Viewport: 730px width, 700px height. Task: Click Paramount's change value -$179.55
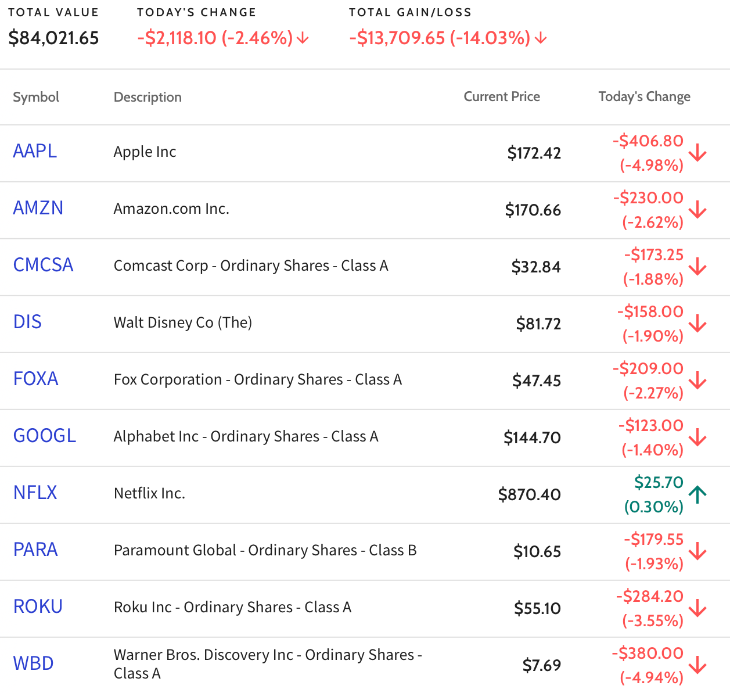pos(654,539)
